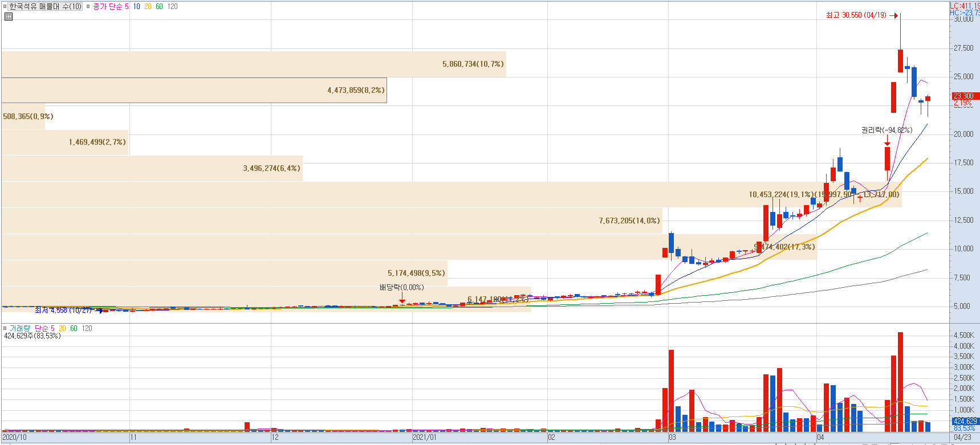Viewport: 980px width, 445px height.
Task: Click the price moving average 20 legend
Action: (148, 7)
